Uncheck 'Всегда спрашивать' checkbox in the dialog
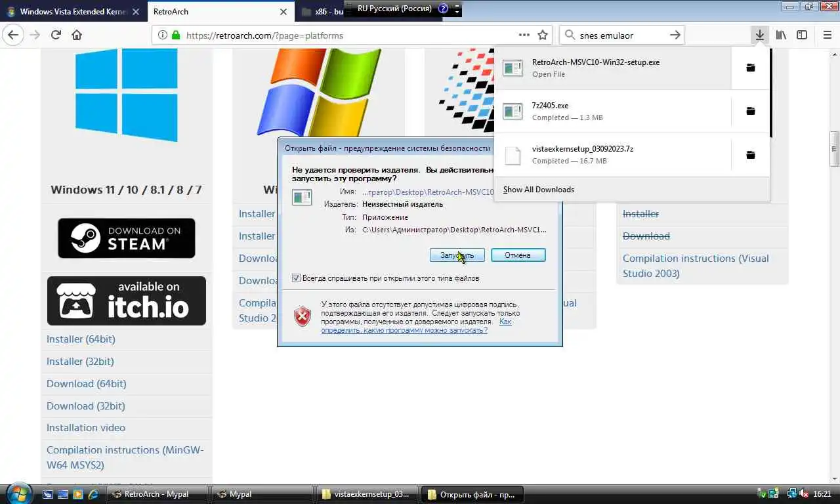 tap(296, 278)
